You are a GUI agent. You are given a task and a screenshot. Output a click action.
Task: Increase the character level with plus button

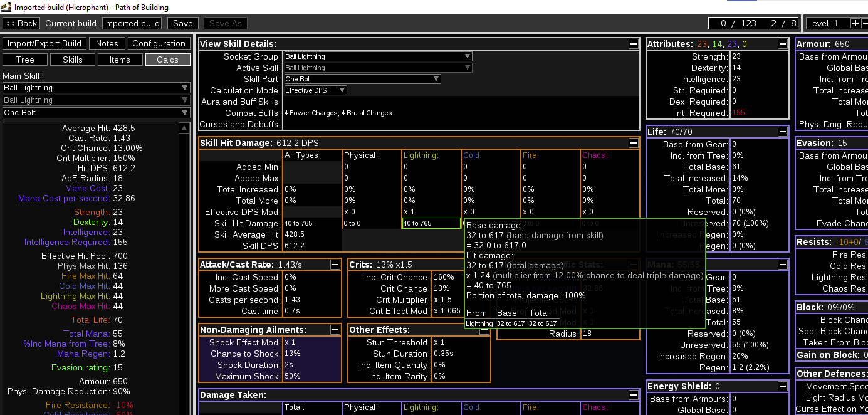click(x=855, y=23)
